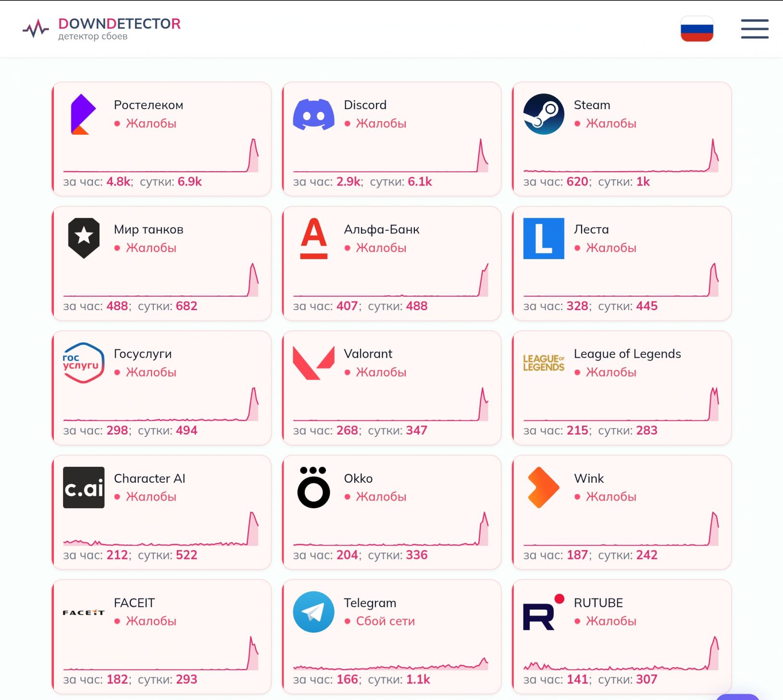The image size is (783, 700).
Task: Open the Character AI title link
Action: click(x=149, y=478)
